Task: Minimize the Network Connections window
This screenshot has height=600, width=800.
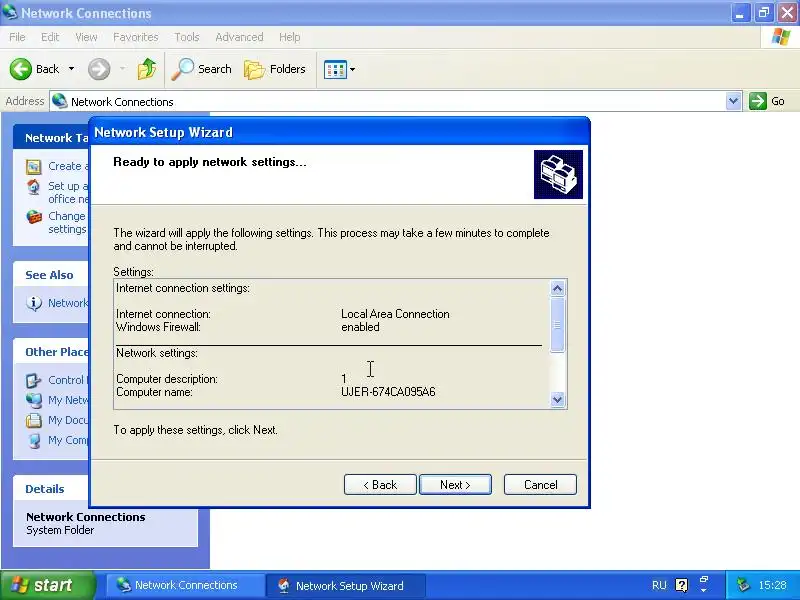Action: coord(740,13)
